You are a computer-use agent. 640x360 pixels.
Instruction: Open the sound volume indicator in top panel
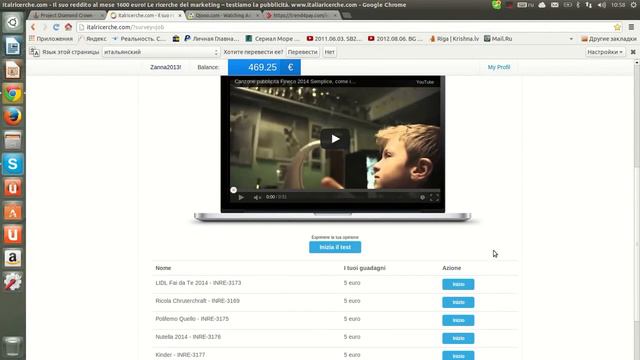[x=602, y=5]
